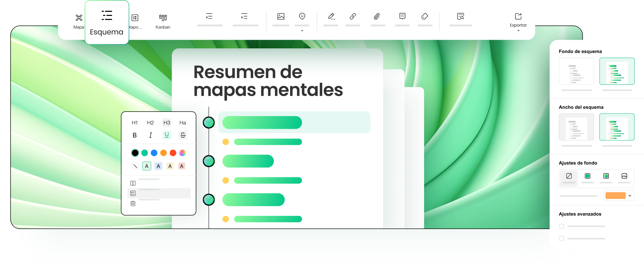Toggle italic text formatting
The image size is (644, 276).
(x=150, y=135)
